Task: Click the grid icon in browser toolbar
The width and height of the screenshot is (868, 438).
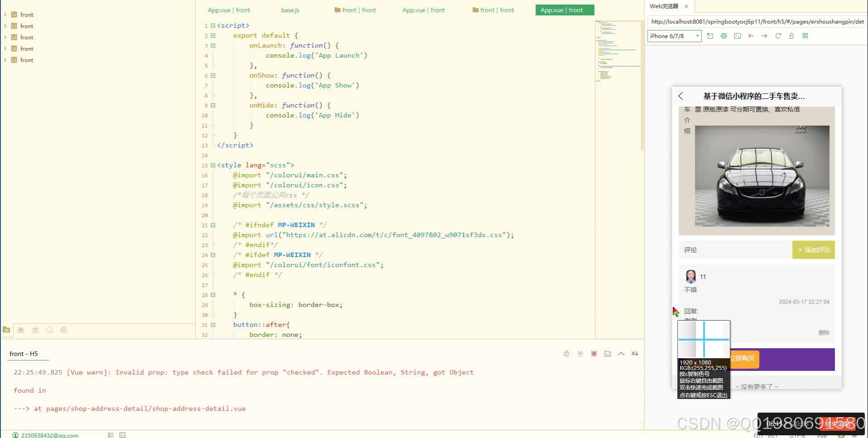Action: [805, 36]
